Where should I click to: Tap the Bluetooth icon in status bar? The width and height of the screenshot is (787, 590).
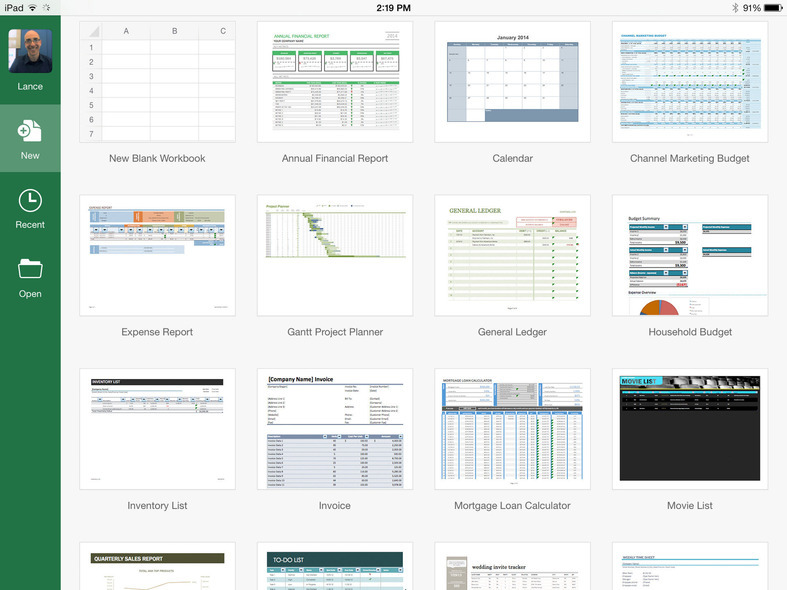734,8
